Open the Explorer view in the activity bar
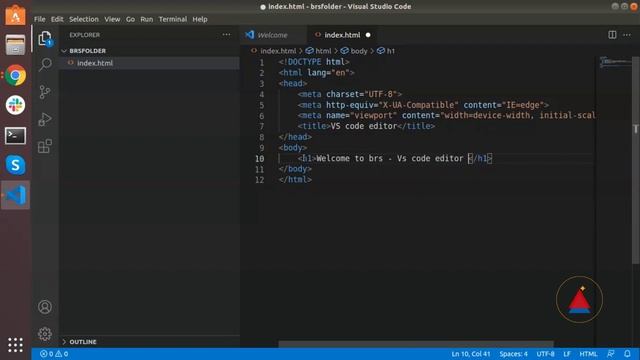 pyautogui.click(x=45, y=38)
